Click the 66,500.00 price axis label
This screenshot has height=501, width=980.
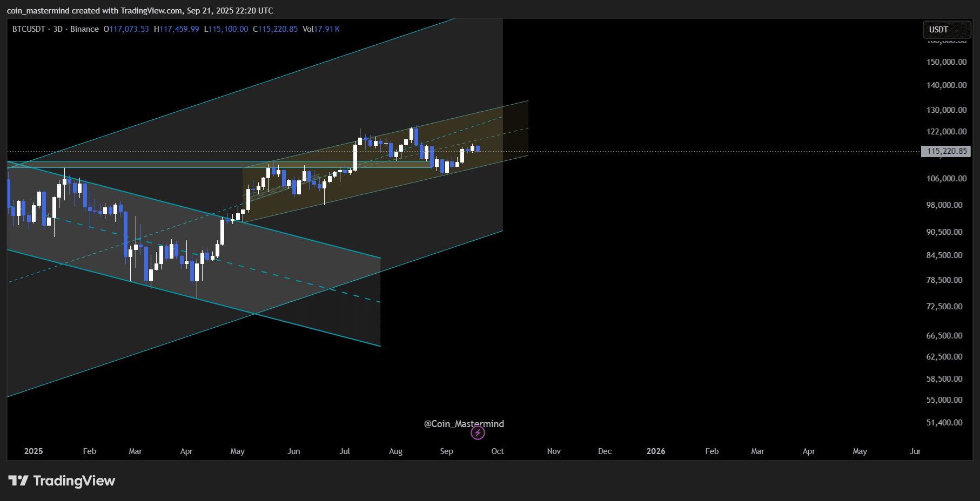944,336
